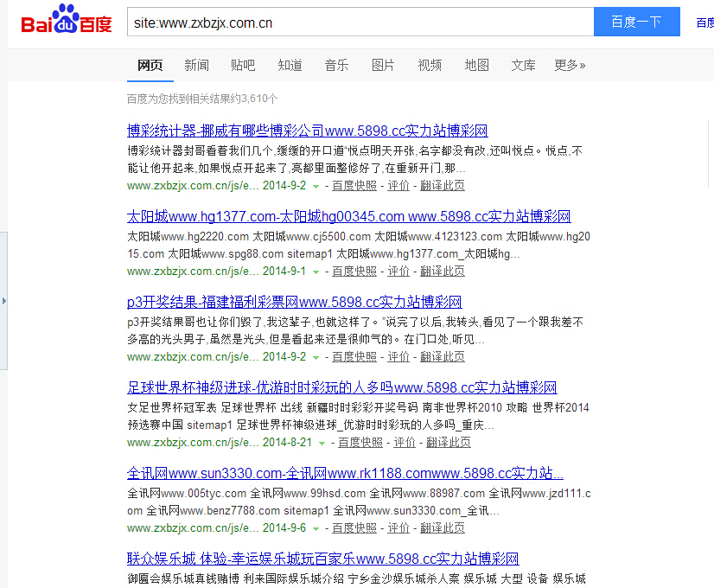Viewport: 714px width, 588px height.
Task: Select the 网页 tab
Action: (150, 66)
